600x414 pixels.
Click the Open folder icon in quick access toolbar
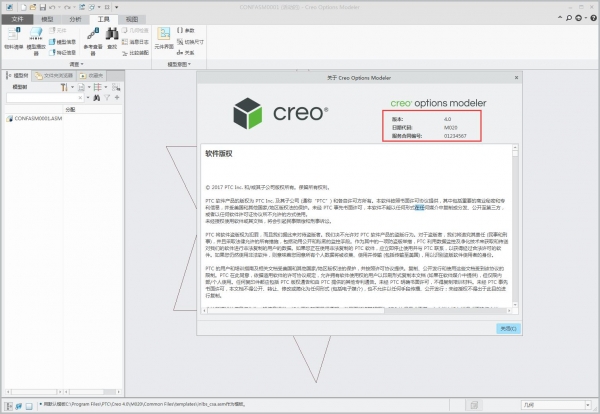(x=33, y=7)
